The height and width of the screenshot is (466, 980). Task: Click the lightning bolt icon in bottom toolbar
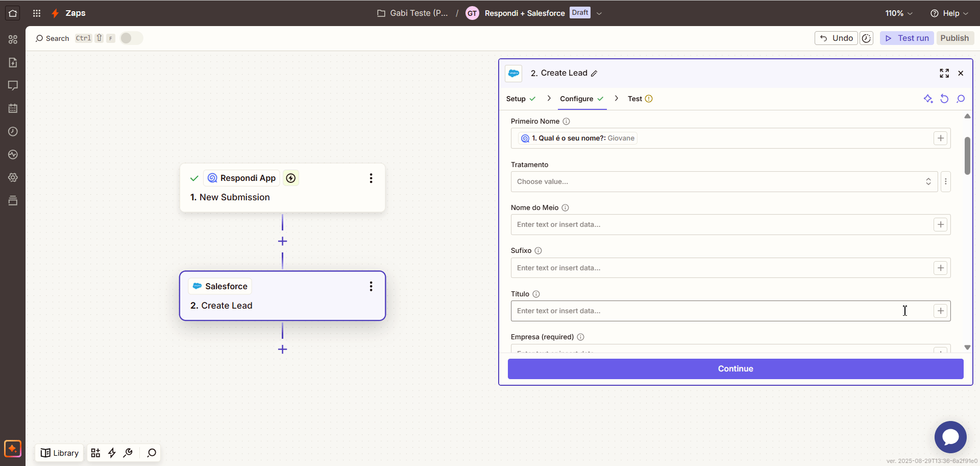112,453
